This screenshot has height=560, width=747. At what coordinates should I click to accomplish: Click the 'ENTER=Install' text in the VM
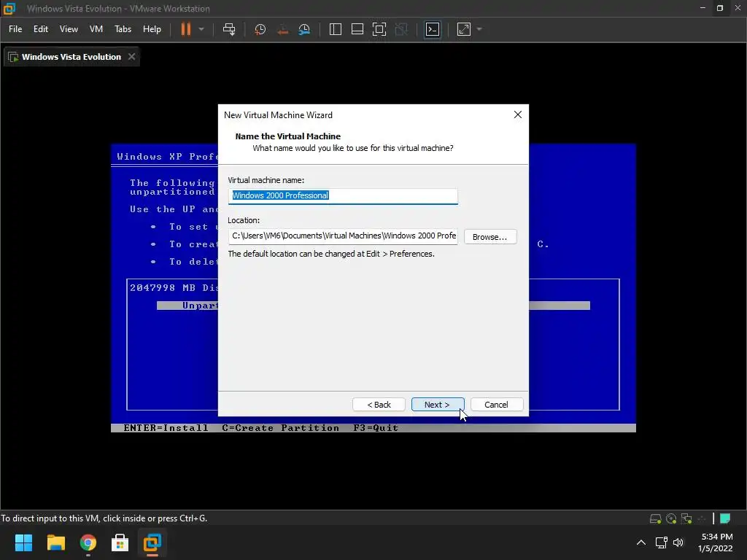[166, 427]
